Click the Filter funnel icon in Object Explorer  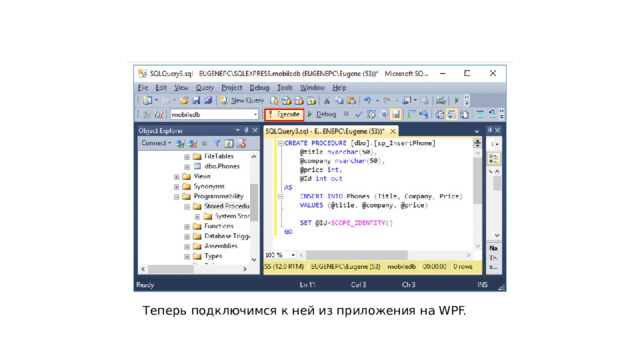coord(217,143)
